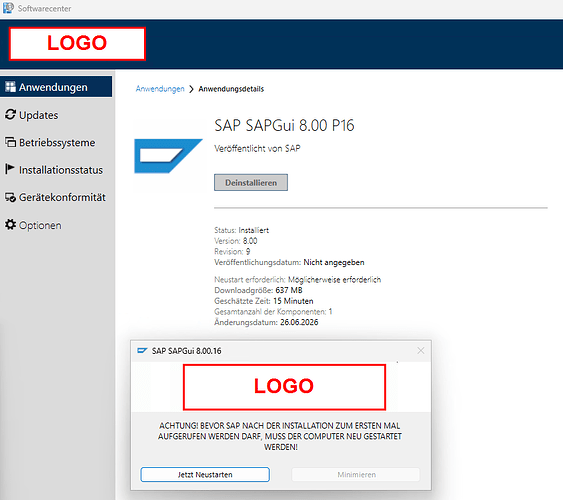Click the Betriebssysteme windows icon
Screen dimensions: 563x500
tap(10, 142)
